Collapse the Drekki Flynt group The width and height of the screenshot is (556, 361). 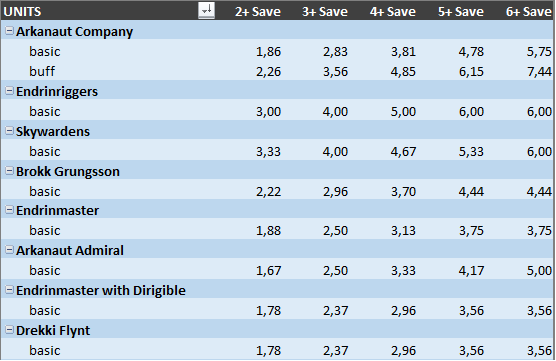[9, 330]
